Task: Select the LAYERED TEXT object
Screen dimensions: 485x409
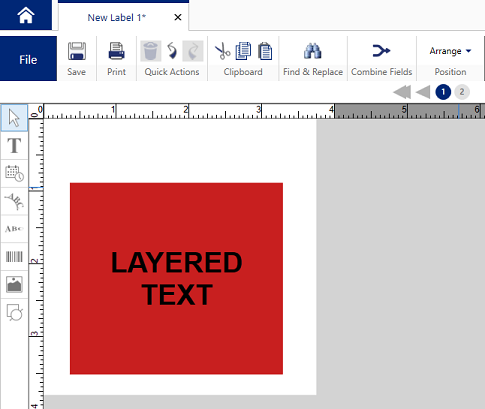Action: point(177,278)
